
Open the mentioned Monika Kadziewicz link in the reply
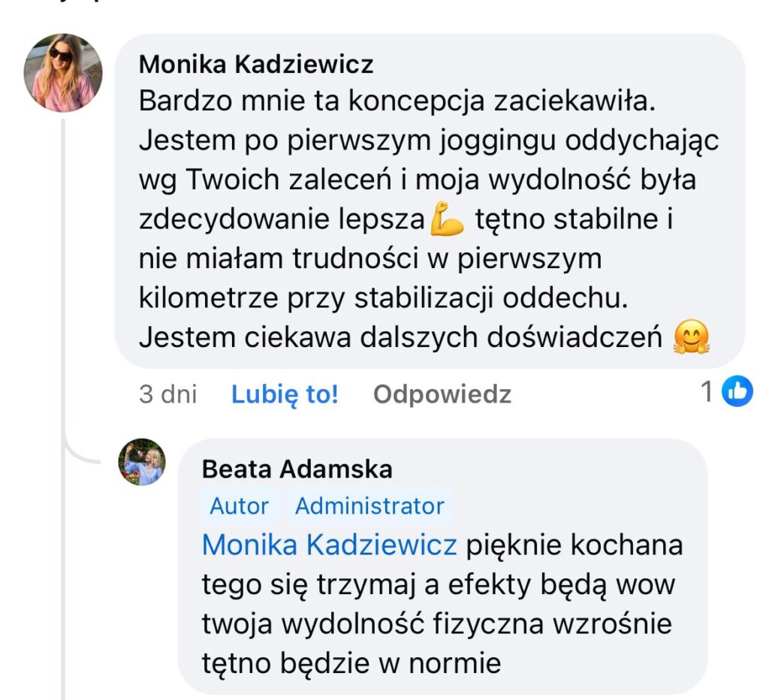(329, 545)
